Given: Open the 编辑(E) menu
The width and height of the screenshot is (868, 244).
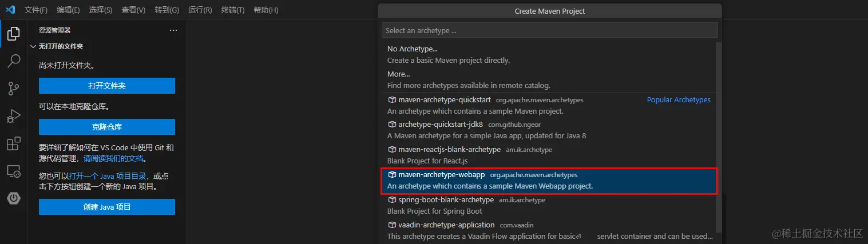Looking at the screenshot, I should 69,10.
